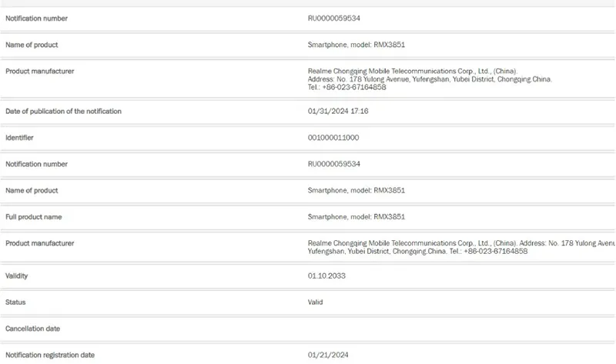
Task: Click the 'Validity' row label
Action: pos(16,276)
